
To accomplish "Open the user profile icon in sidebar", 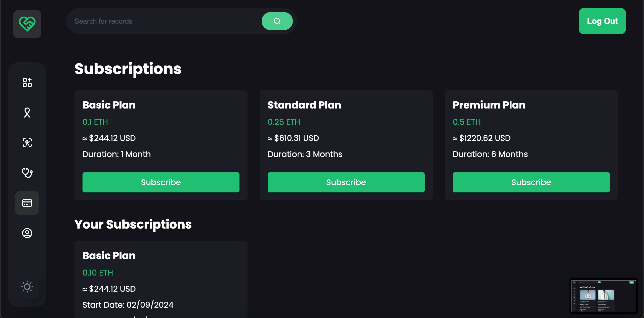I will 27,233.
